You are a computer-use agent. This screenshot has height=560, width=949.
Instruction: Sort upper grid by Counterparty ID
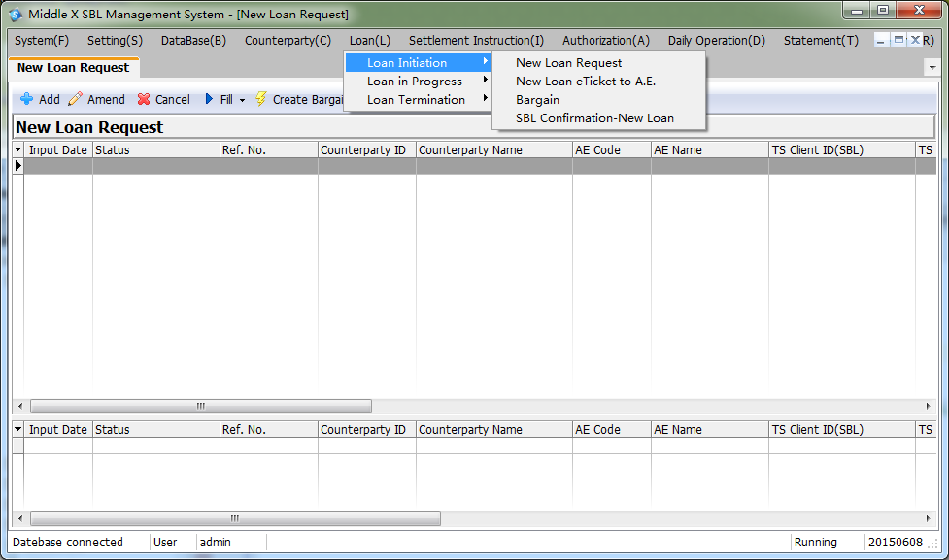[x=367, y=150]
